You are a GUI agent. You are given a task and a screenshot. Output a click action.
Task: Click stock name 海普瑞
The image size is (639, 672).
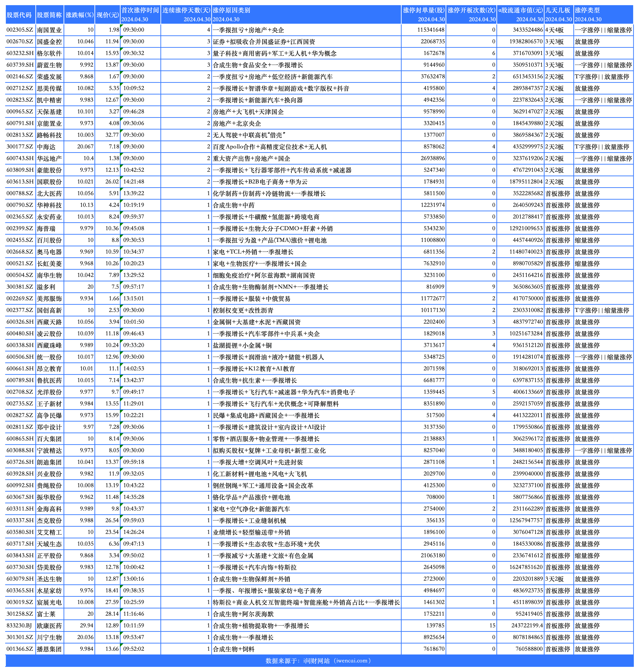(x=46, y=228)
